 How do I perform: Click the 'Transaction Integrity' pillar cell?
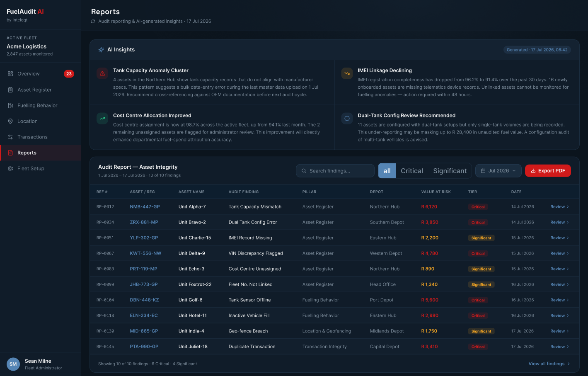point(324,347)
